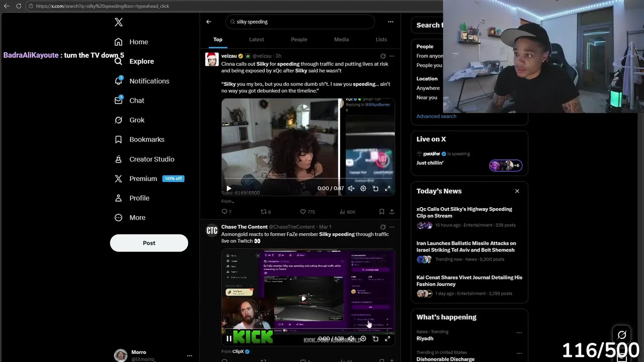Focus the 'silky speeding' search box
The height and width of the screenshot is (362, 644).
[x=300, y=22]
